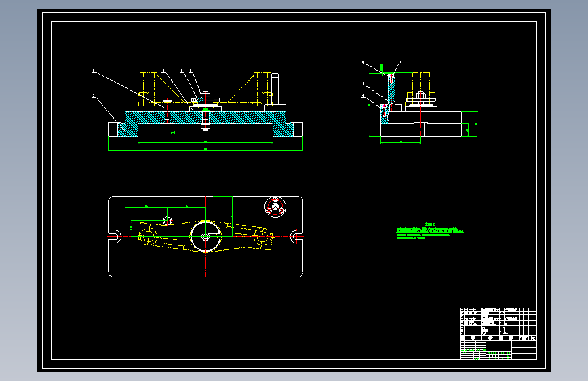The width and height of the screenshot is (588, 381).
Task: Click the C-shaped washer in the plan view
Action: click(205, 236)
